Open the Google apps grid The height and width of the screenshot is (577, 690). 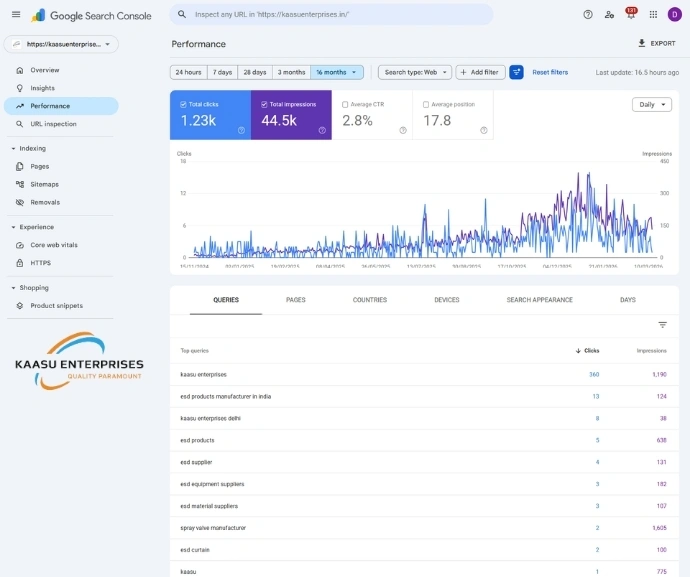coord(653,15)
